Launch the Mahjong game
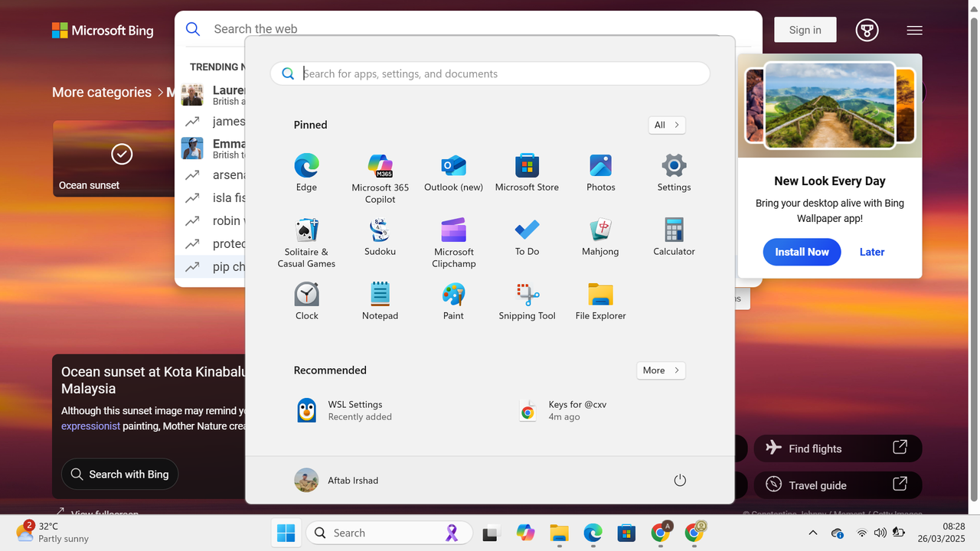 (600, 237)
